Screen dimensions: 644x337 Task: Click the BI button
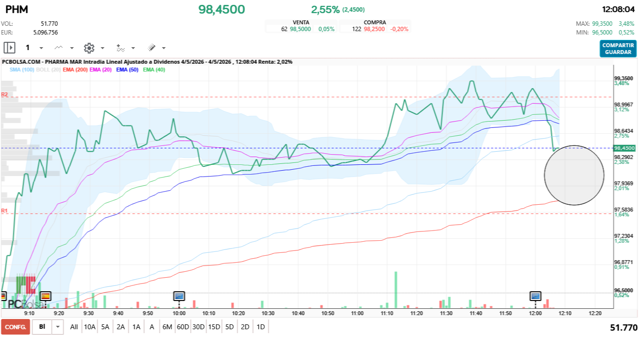coord(42,327)
